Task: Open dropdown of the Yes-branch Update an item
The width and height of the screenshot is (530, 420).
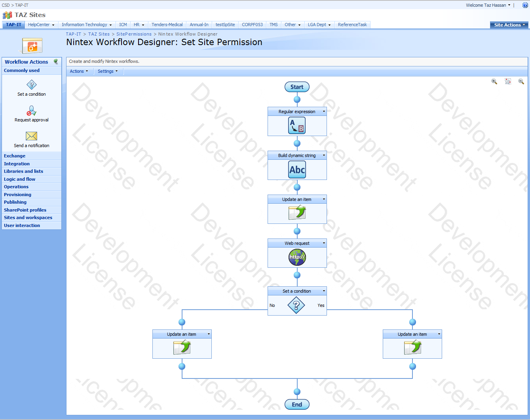Action: [439, 334]
